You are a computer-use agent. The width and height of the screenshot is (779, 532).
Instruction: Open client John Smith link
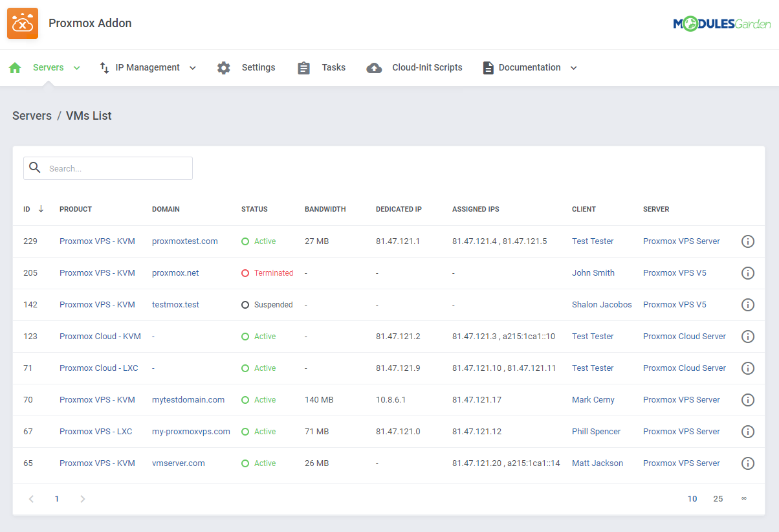(593, 273)
